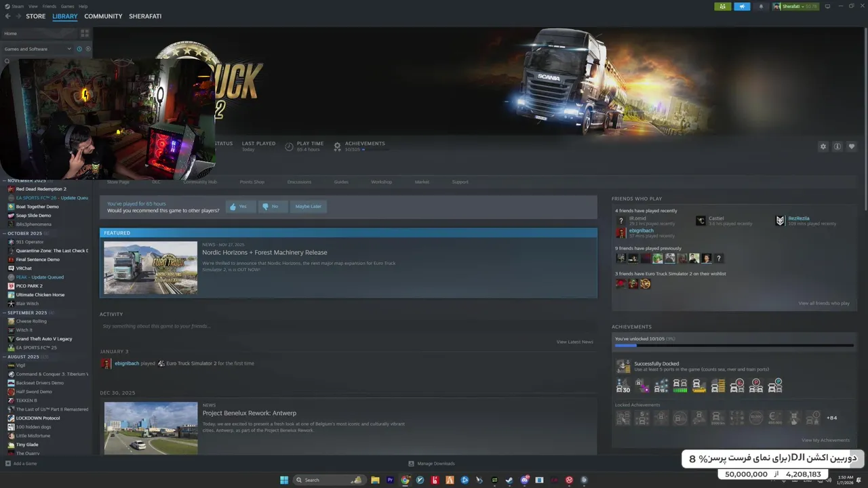This screenshot has width=868, height=488.
Task: Click RezRezIia's friend avatar
Action: (x=781, y=221)
